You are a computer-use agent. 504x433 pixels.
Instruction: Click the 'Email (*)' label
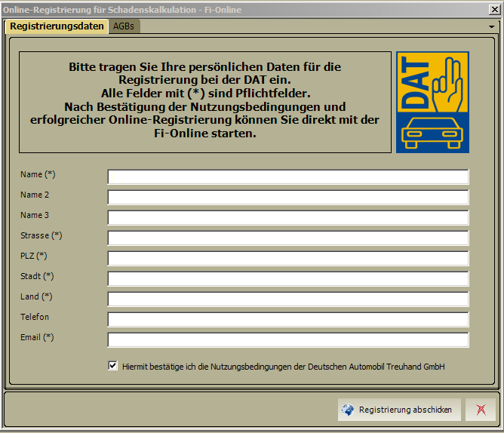[37, 337]
